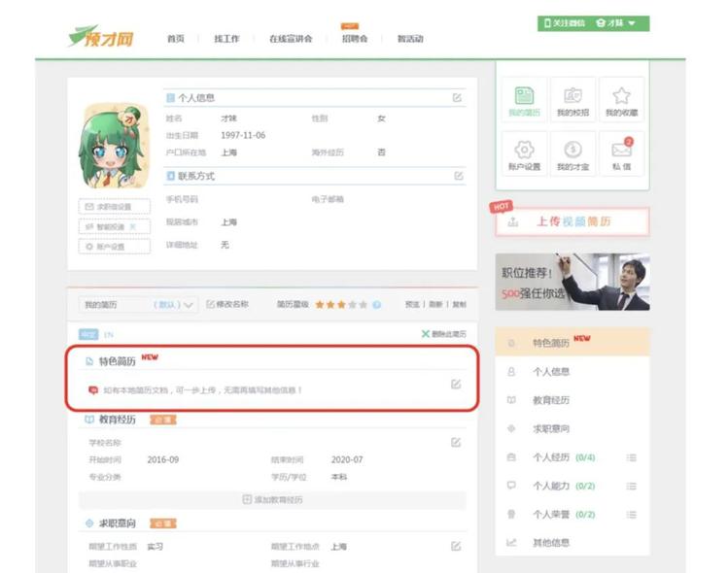This screenshot has height=573, width=728.
Task: Click 添加教育经历 bar
Action: coord(272,500)
